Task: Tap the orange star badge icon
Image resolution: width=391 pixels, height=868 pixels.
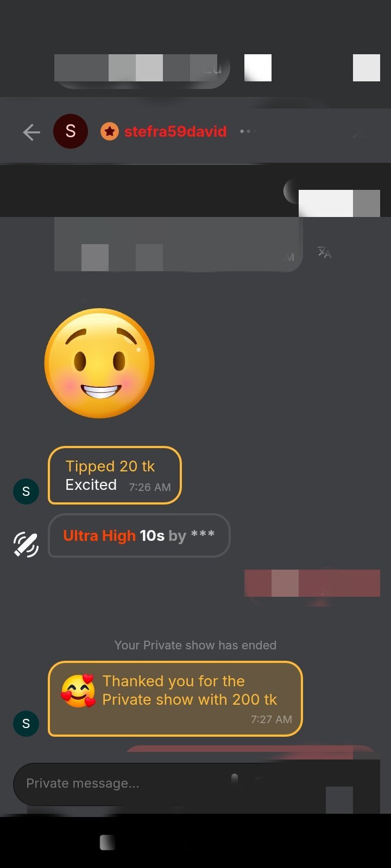Action: [x=110, y=131]
